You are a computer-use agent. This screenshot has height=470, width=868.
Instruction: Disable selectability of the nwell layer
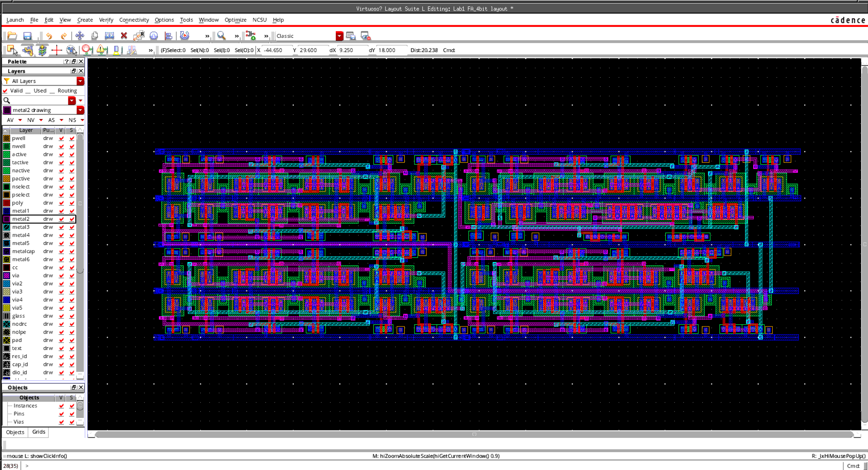click(71, 146)
